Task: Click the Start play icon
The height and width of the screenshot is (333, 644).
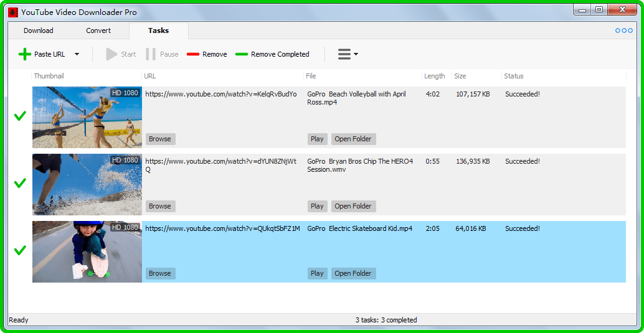Action: (x=111, y=54)
